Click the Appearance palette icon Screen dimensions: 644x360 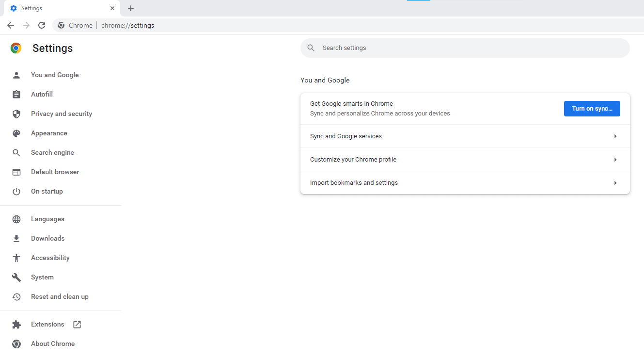coord(16,133)
